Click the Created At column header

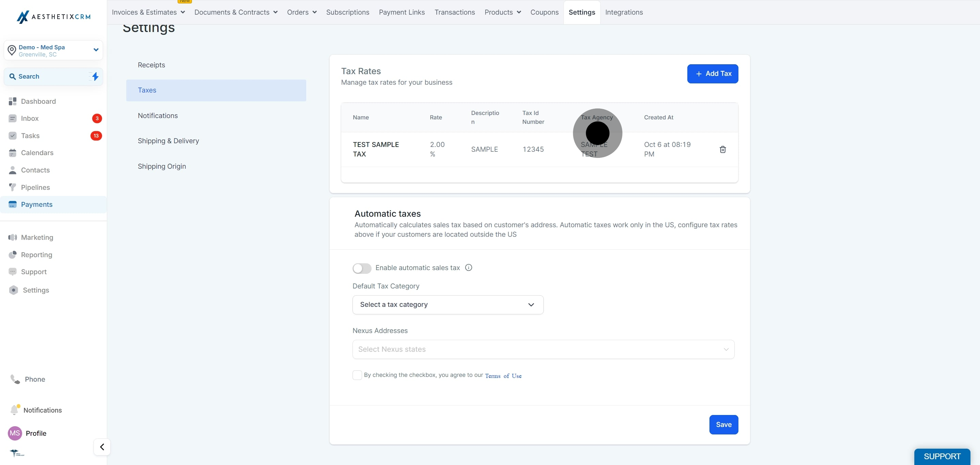click(x=658, y=117)
